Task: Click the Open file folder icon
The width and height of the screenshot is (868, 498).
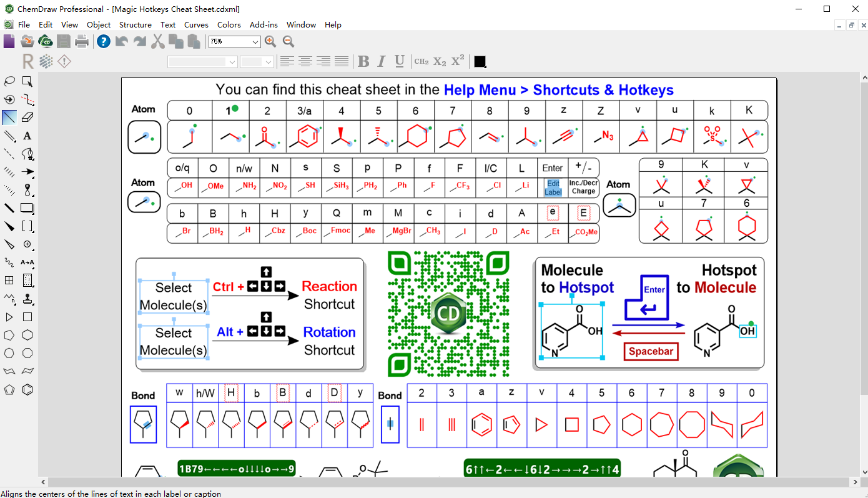Action: tap(27, 41)
